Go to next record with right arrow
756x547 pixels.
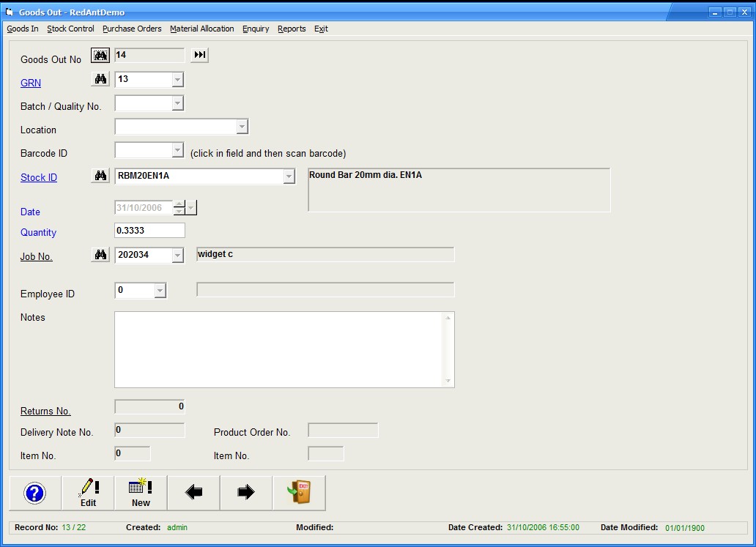point(246,493)
